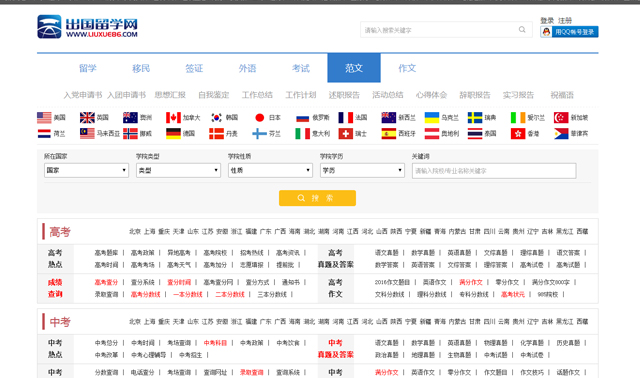Select the 外语 navigation tab
The image size is (640, 378).
pyautogui.click(x=247, y=68)
